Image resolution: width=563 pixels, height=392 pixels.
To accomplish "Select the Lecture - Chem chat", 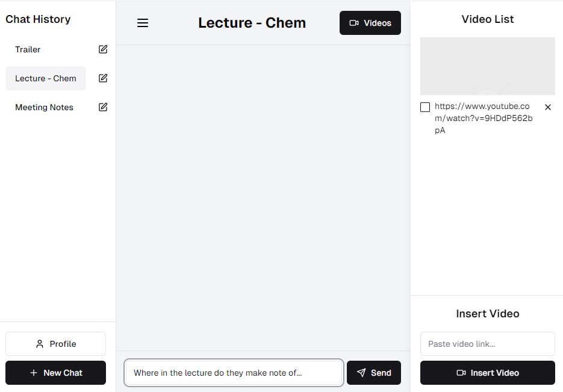I will [46, 78].
